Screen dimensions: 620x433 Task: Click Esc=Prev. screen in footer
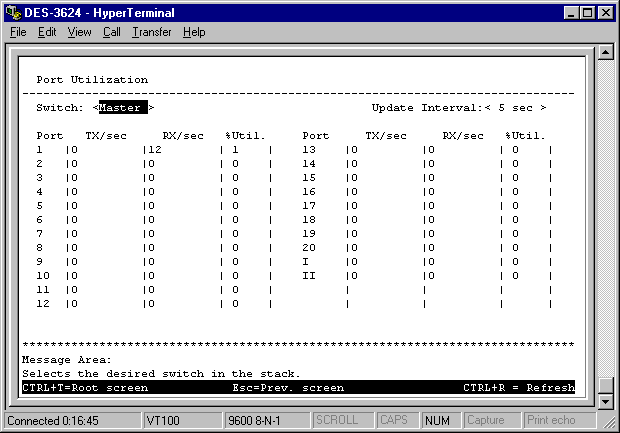(x=288, y=387)
